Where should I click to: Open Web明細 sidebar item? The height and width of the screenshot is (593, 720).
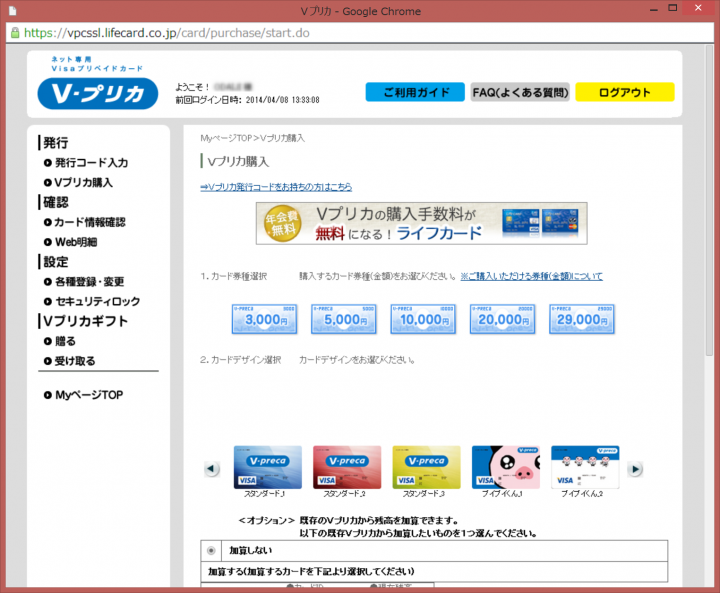[76, 242]
